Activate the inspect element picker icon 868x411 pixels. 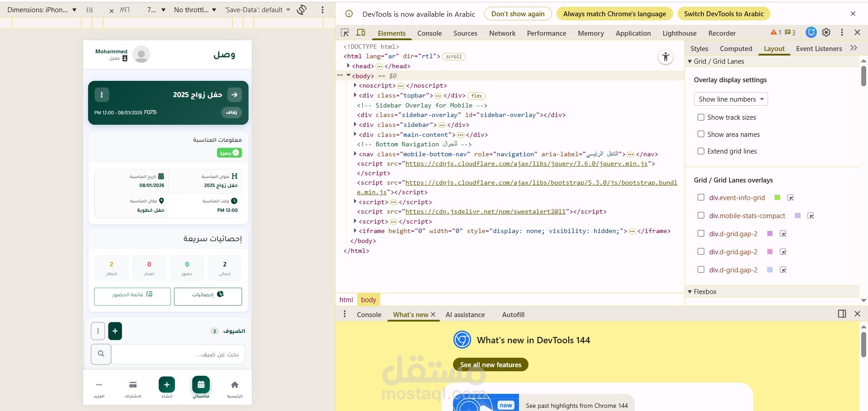345,33
